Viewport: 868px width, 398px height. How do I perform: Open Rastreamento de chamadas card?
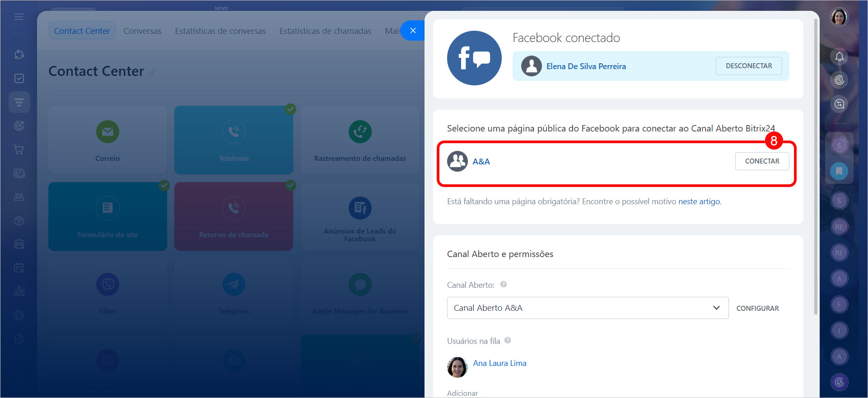360,140
